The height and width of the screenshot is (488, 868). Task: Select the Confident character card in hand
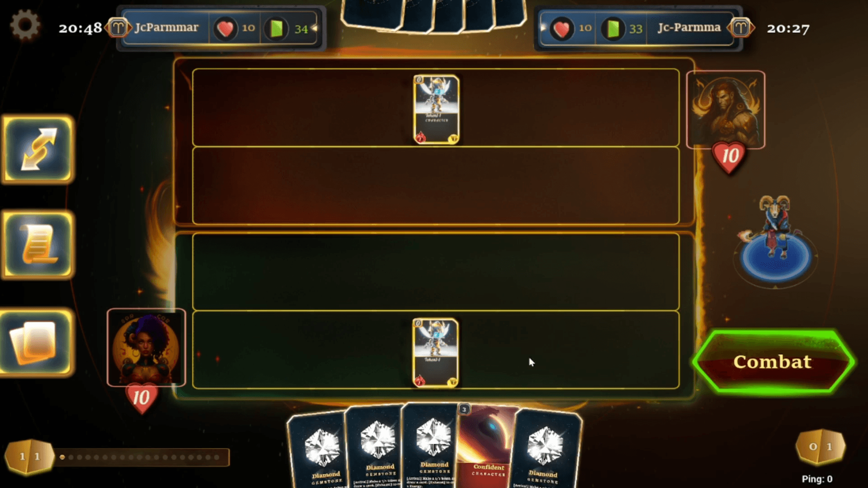[x=488, y=446]
